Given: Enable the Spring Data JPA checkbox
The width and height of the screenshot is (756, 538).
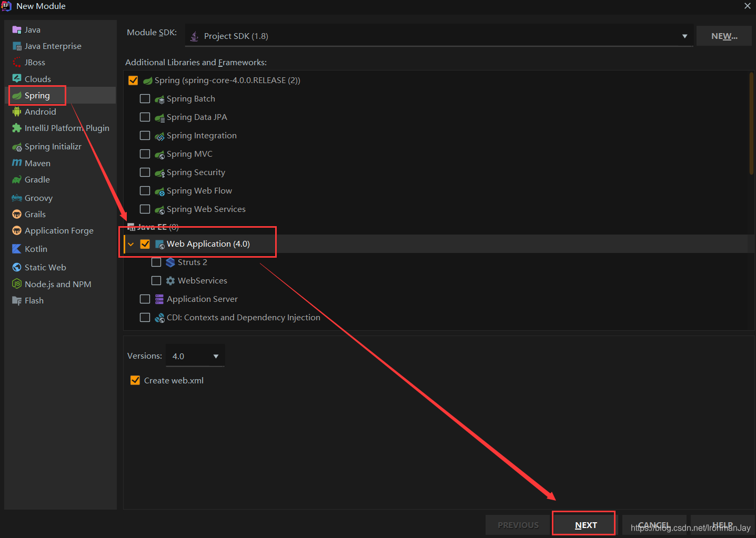Looking at the screenshot, I should point(145,117).
